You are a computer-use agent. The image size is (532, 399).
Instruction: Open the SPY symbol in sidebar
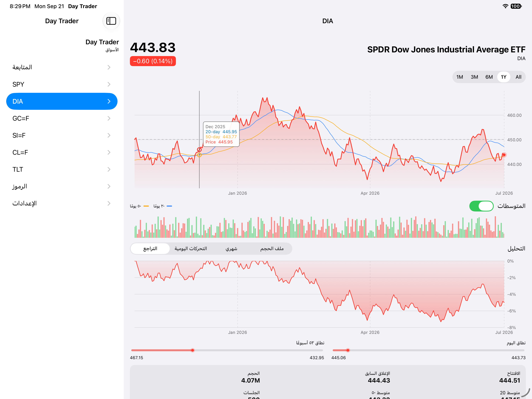click(x=62, y=84)
